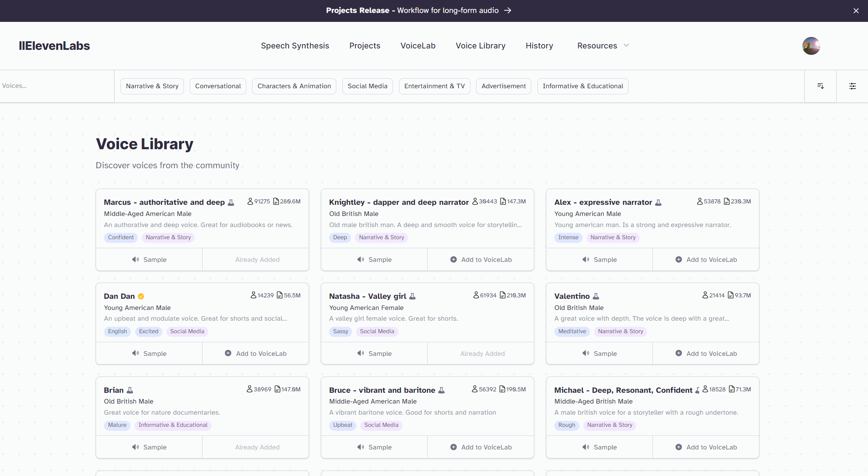Viewport: 868px width, 476px height.
Task: Dismiss the Projects Release banner
Action: tap(856, 11)
